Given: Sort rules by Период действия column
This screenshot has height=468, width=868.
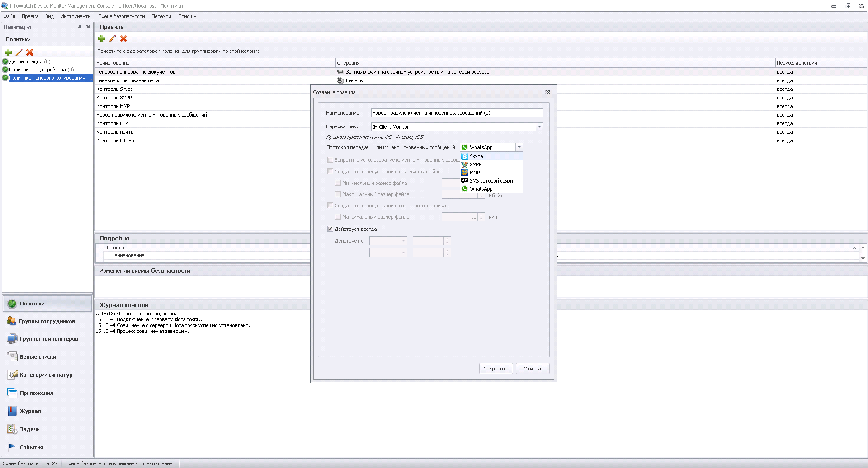Looking at the screenshot, I should tap(821, 63).
